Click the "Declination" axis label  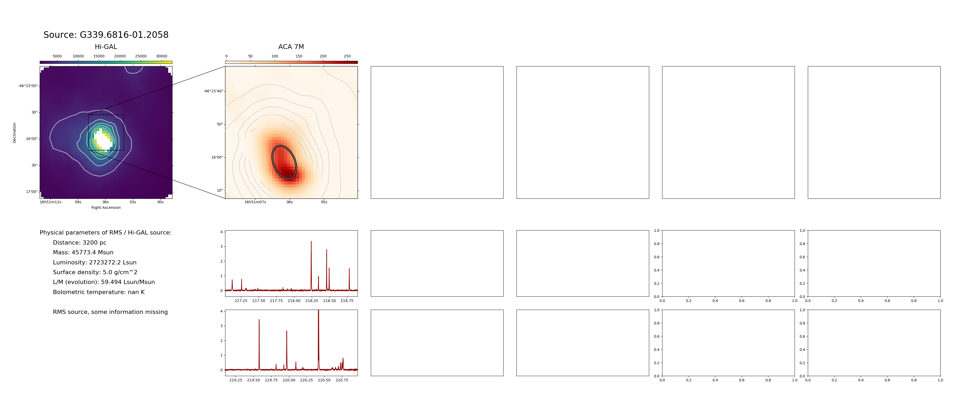(x=15, y=133)
